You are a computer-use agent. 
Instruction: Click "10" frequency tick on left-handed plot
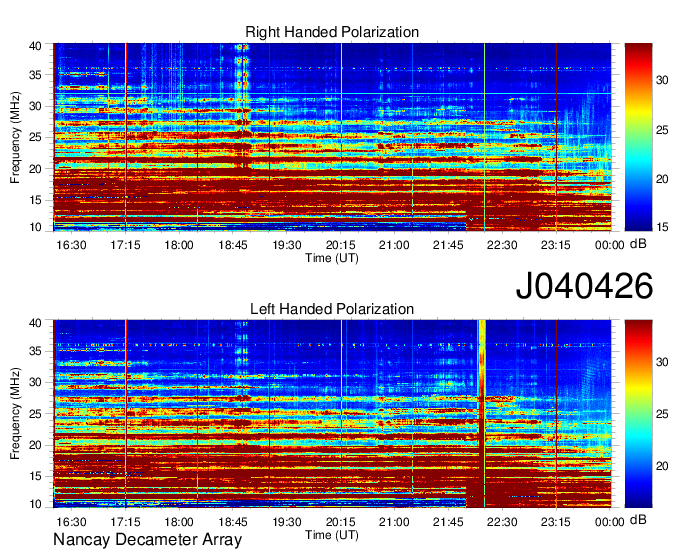click(35, 504)
